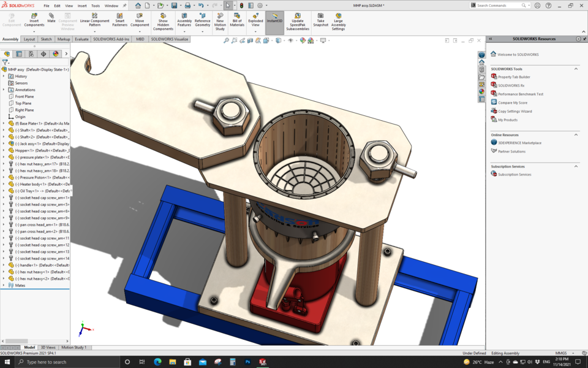588x368 pixels.
Task: Open the Tools menu
Action: (95, 6)
